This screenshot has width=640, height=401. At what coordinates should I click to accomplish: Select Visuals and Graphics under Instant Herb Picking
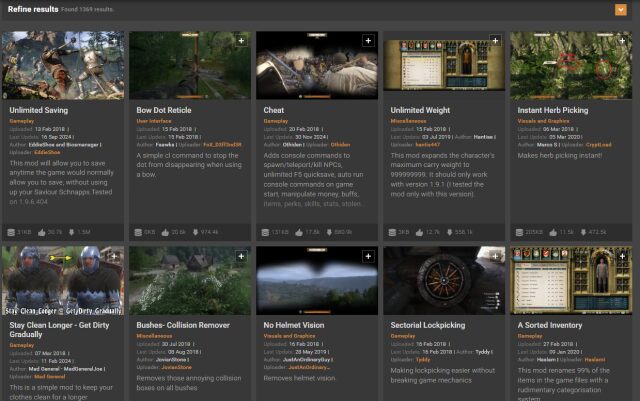[543, 120]
